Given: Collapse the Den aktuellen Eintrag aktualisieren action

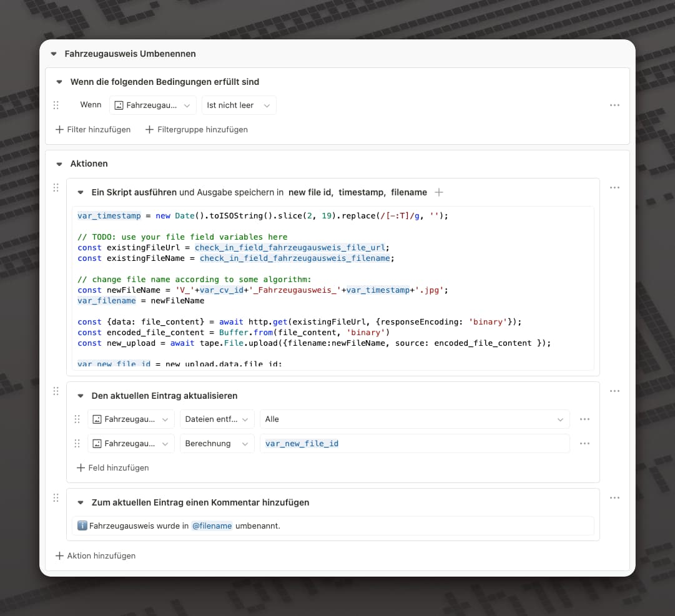Looking at the screenshot, I should point(81,396).
